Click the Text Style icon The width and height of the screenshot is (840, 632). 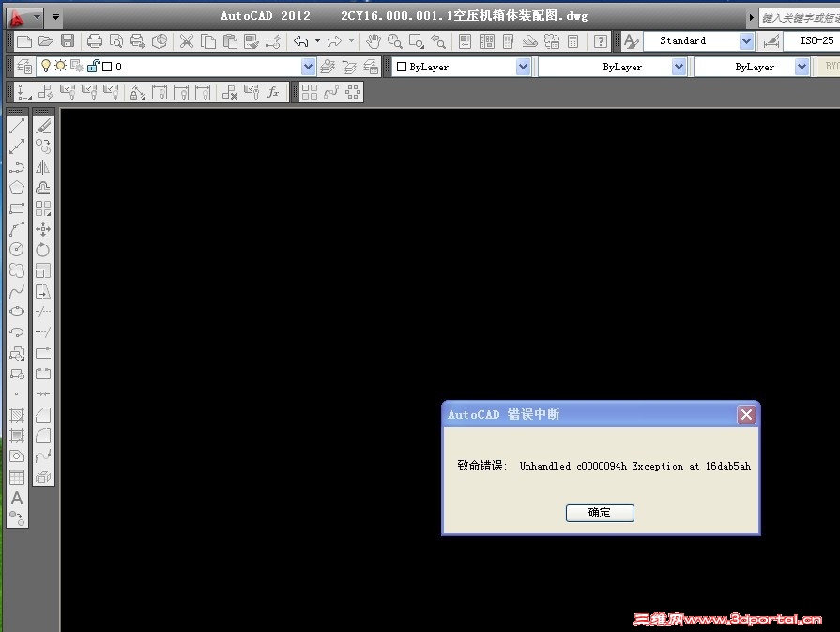point(631,40)
